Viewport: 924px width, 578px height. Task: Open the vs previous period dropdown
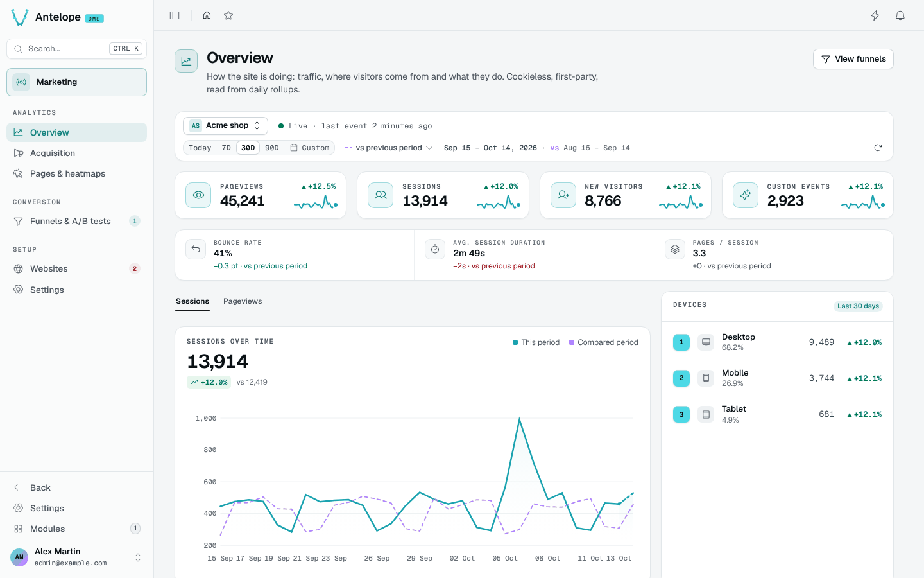388,148
